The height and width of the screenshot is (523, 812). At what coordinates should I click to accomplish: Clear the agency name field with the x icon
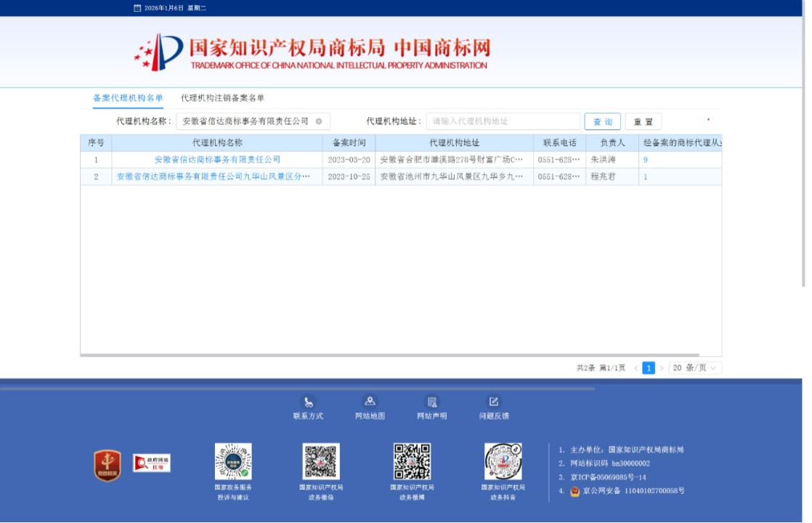pos(319,121)
